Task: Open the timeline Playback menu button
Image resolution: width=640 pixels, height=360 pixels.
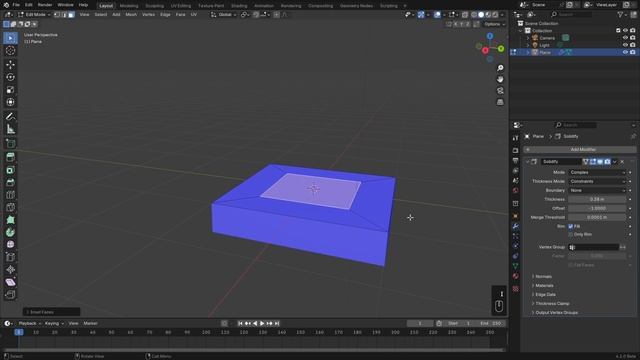Action: click(30, 323)
